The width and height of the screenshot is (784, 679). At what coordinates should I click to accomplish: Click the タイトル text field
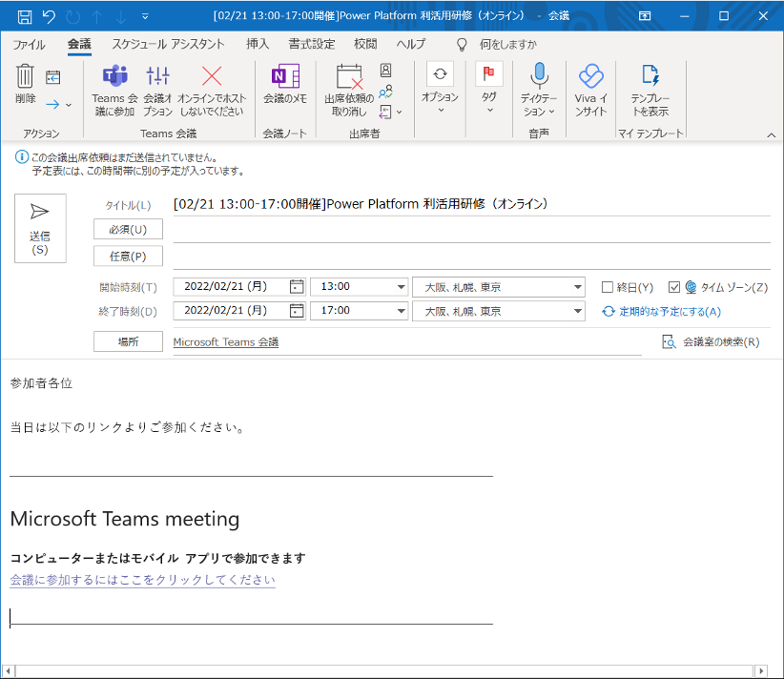point(471,204)
